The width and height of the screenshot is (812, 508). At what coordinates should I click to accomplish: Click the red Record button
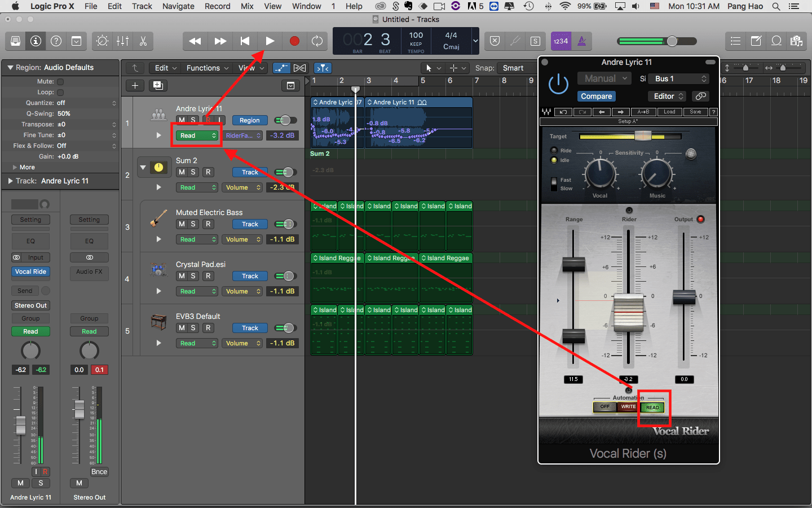click(294, 41)
